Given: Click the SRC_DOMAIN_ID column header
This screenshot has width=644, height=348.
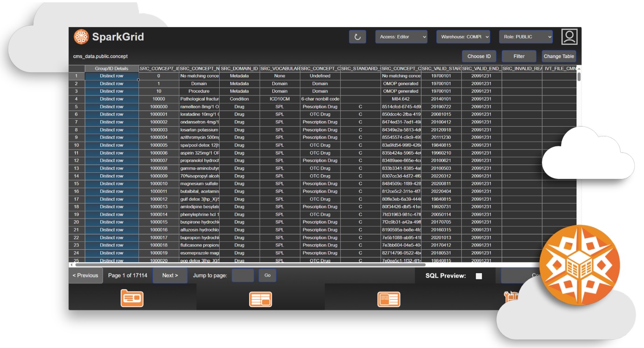Looking at the screenshot, I should (x=239, y=68).
